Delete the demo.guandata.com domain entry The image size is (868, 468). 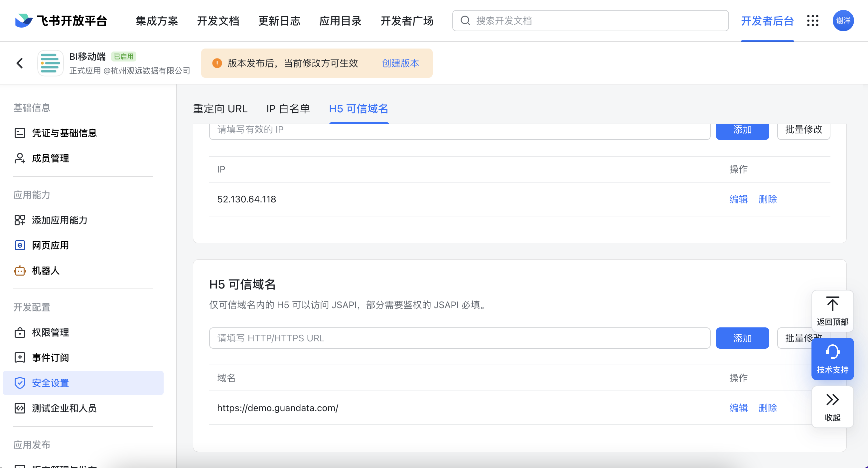coord(768,408)
